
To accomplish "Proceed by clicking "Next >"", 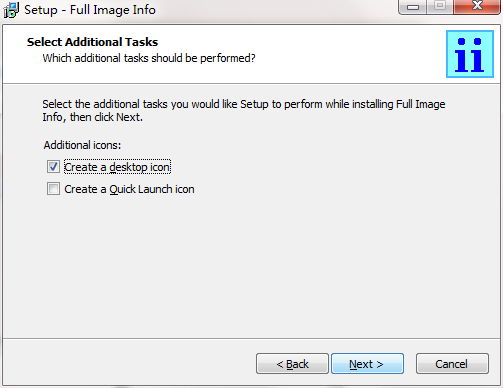I will click(367, 364).
